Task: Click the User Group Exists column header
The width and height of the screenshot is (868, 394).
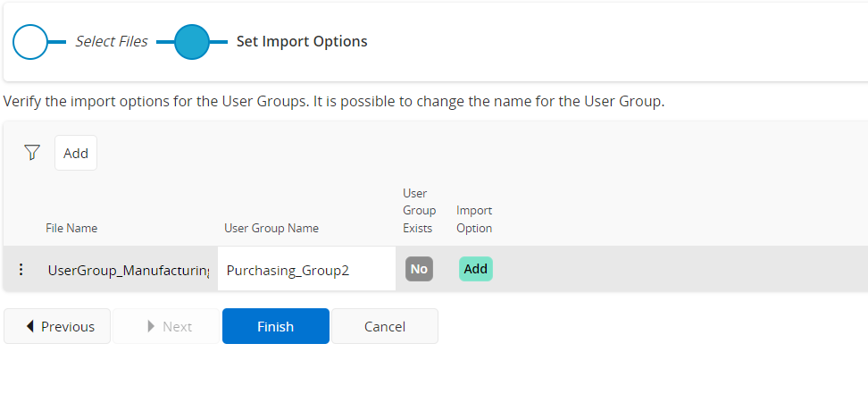Action: [419, 211]
